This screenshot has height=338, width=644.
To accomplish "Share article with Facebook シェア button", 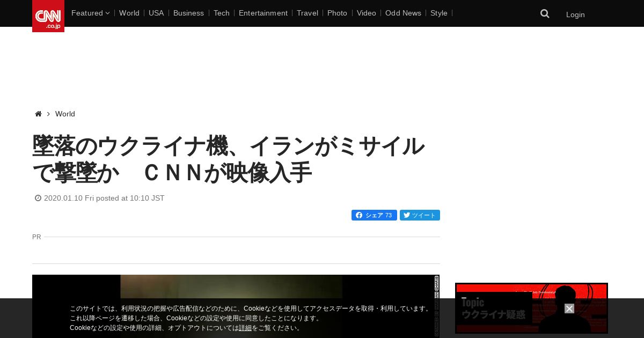I will coord(374,215).
